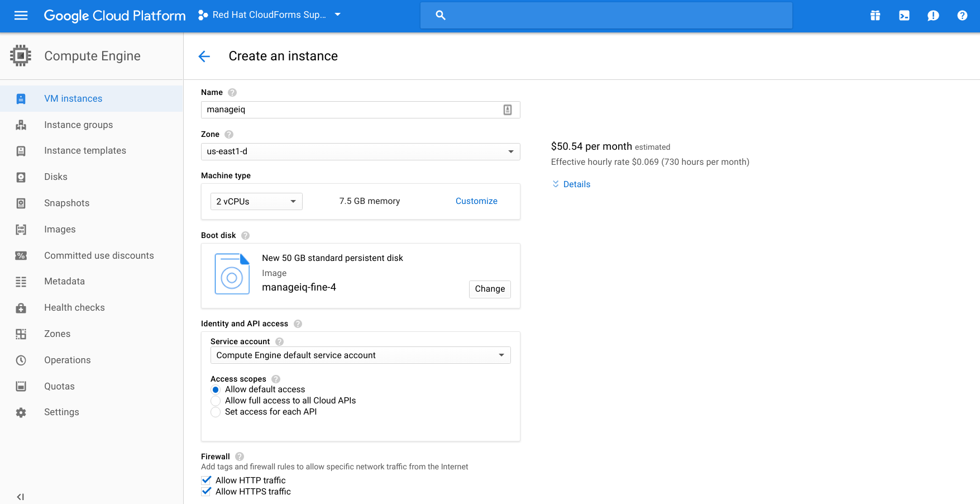Click the Snapshots sidebar icon
The height and width of the screenshot is (504, 980).
(21, 203)
